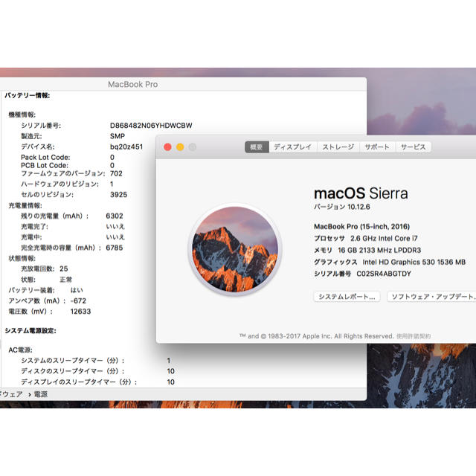Click the 電源 path item in status bar
This screenshot has width=476, height=476.
pyautogui.click(x=41, y=394)
